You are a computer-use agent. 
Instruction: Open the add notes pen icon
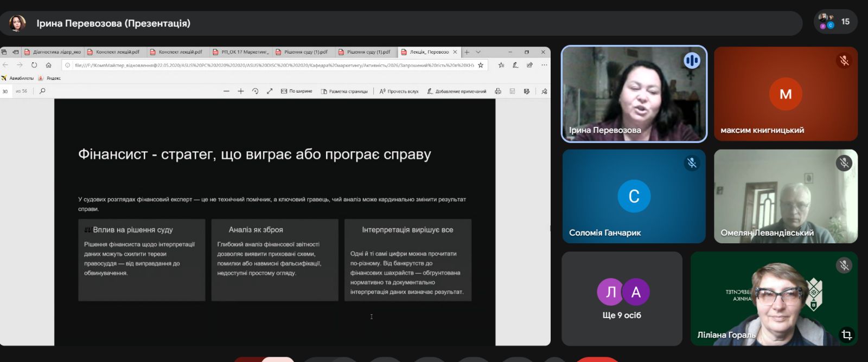(515, 65)
